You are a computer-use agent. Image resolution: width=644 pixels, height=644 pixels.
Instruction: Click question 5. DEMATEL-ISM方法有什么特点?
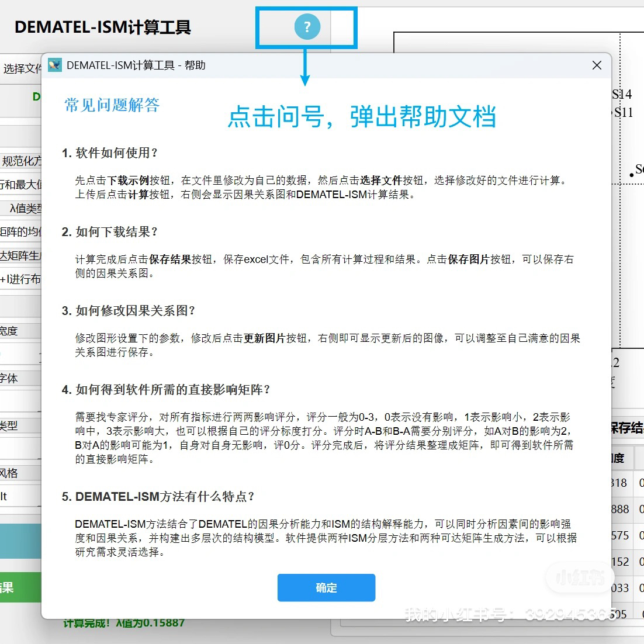tap(158, 497)
